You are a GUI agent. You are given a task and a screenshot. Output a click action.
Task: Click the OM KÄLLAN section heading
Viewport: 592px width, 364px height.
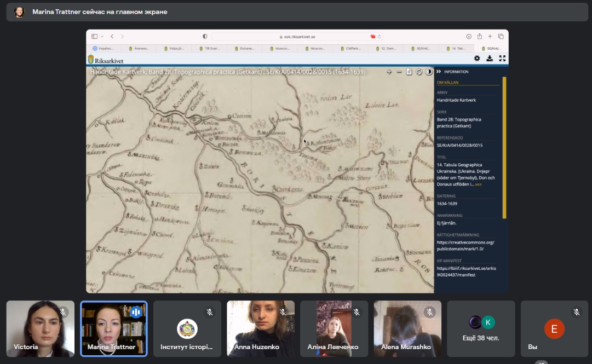click(x=447, y=82)
